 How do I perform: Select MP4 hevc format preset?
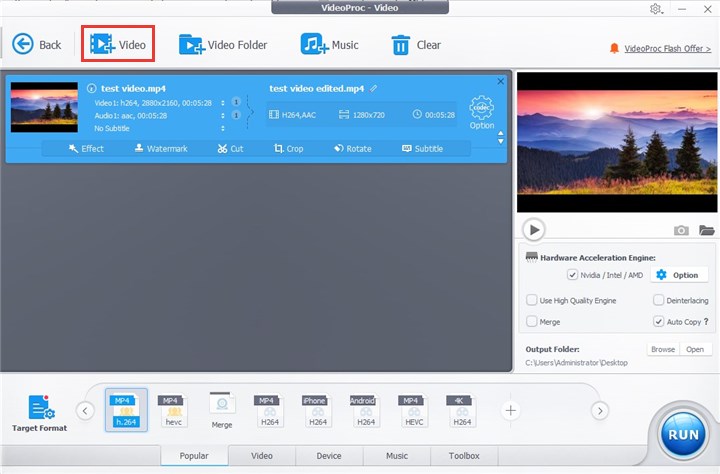pos(174,410)
